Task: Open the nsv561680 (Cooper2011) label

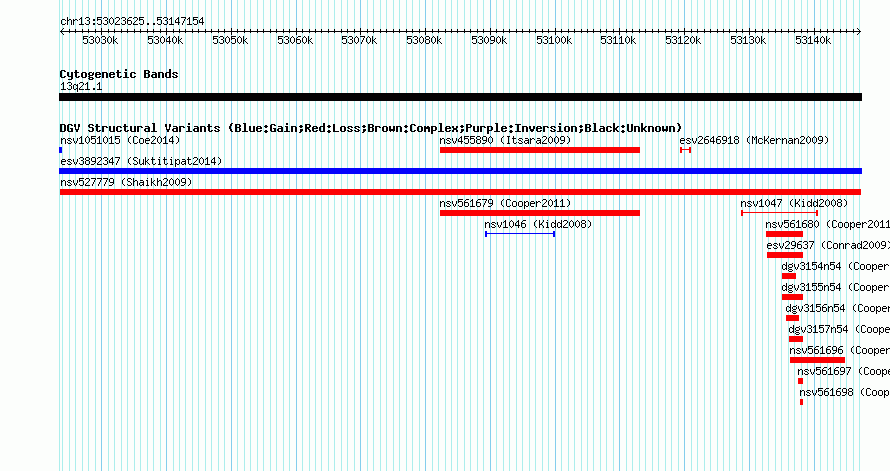Action: coord(827,224)
